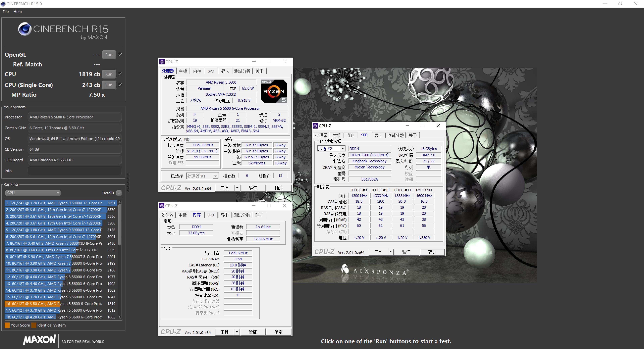Click the Cinebench icon in the main title bar
644x349 pixels.
pos(3,4)
